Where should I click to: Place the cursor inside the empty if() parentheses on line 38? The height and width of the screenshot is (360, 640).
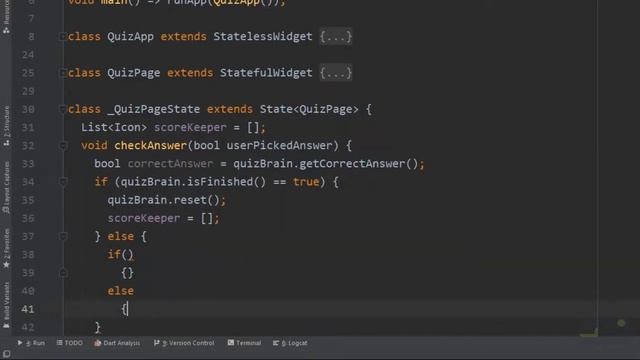[x=127, y=255]
